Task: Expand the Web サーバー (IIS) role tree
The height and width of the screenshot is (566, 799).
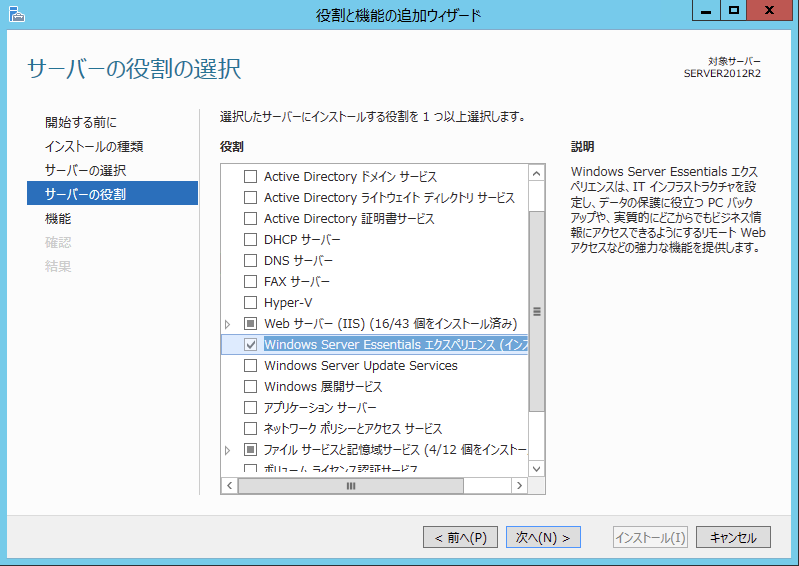Action: 228,324
